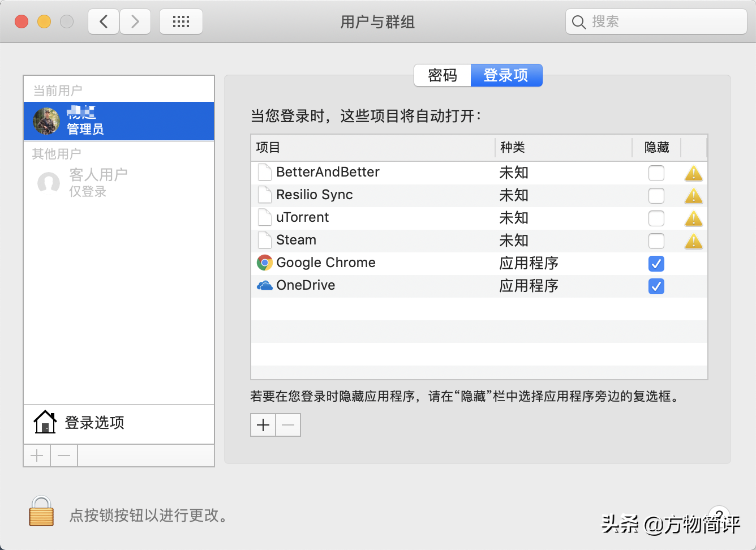Toggle hide checkbox for Resilio Sync
This screenshot has width=756, height=550.
[656, 196]
